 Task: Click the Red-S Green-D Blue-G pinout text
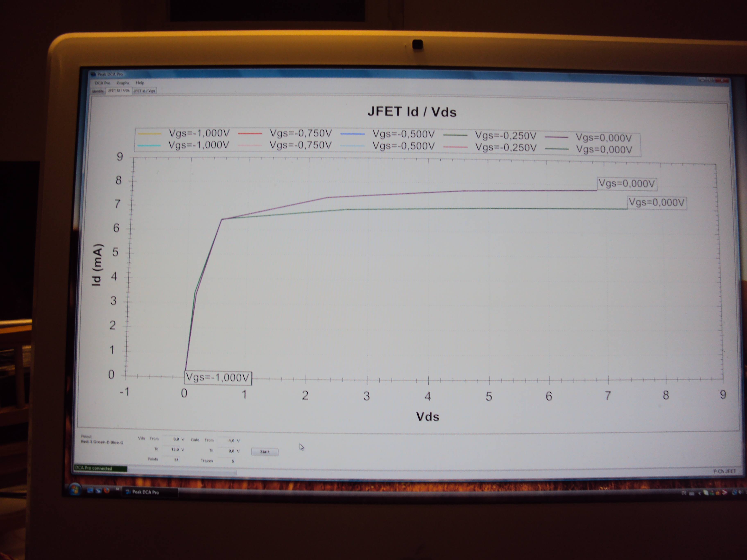click(102, 442)
